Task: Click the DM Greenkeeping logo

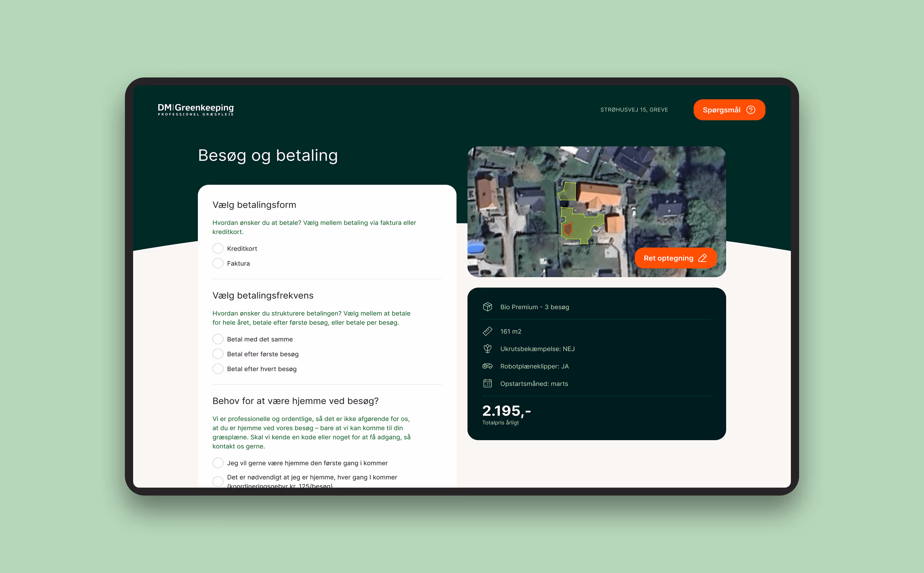Action: 196,109
